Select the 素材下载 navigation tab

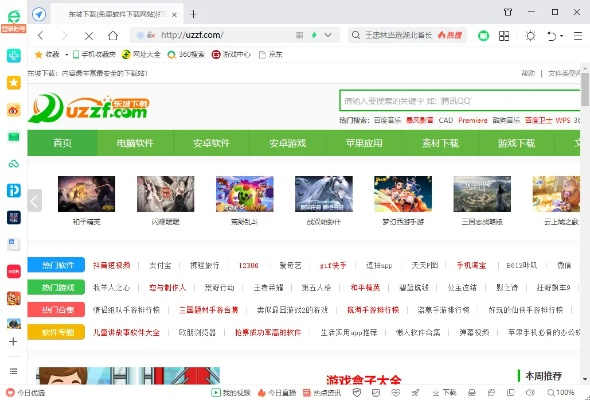pyautogui.click(x=440, y=143)
